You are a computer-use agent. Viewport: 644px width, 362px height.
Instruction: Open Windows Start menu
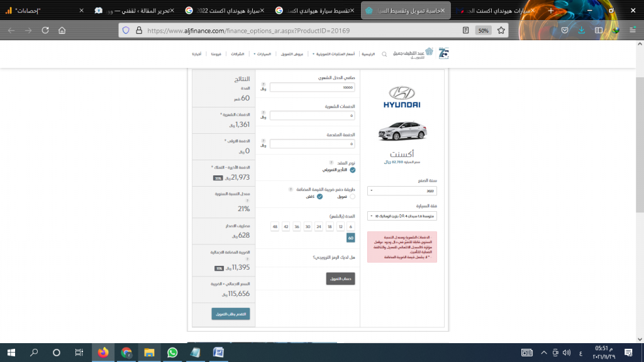(x=11, y=353)
